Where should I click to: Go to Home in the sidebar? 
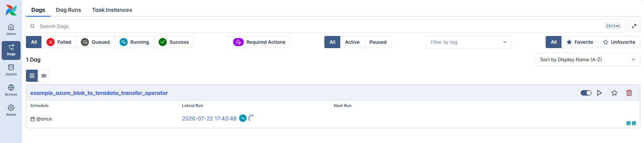pyautogui.click(x=11, y=30)
